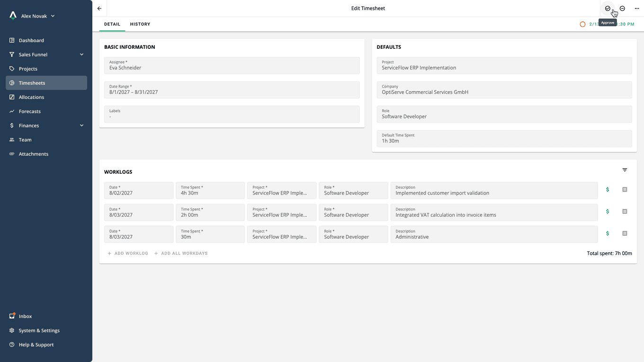
Task: Click the back arrow icon
Action: click(99, 9)
